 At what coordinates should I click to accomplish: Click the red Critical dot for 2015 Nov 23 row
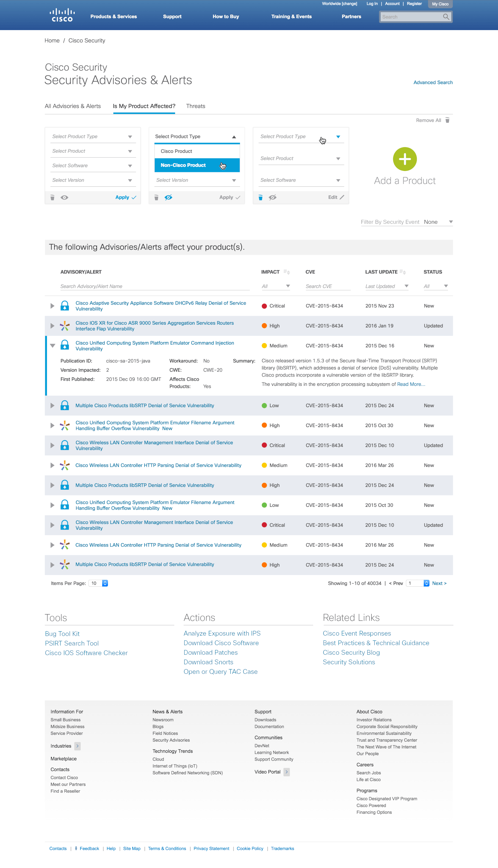(264, 306)
